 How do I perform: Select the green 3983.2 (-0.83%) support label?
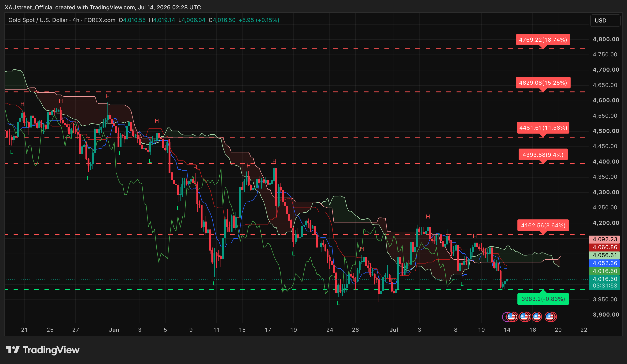click(543, 299)
